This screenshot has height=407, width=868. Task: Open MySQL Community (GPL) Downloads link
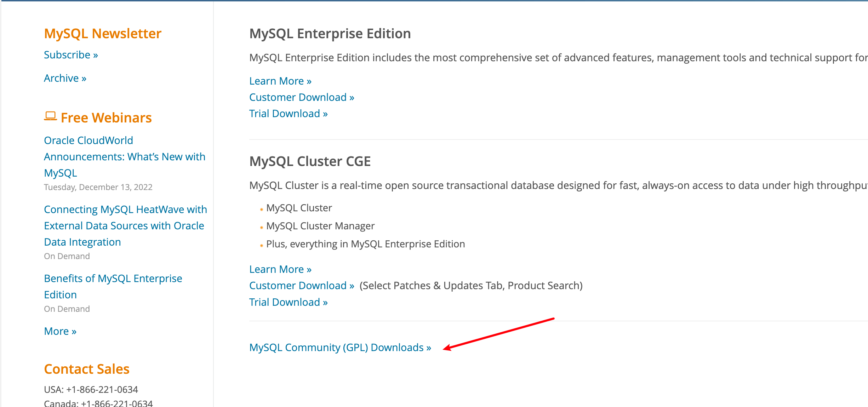[340, 348]
